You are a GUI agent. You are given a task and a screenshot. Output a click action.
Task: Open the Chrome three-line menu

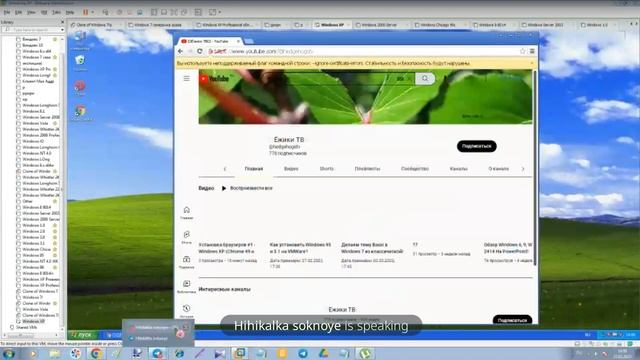click(x=532, y=51)
